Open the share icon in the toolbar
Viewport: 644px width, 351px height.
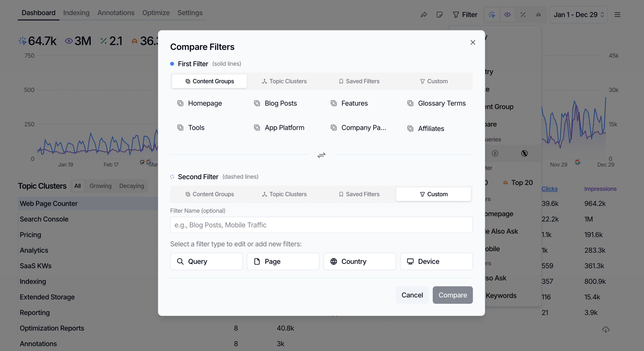(424, 14)
